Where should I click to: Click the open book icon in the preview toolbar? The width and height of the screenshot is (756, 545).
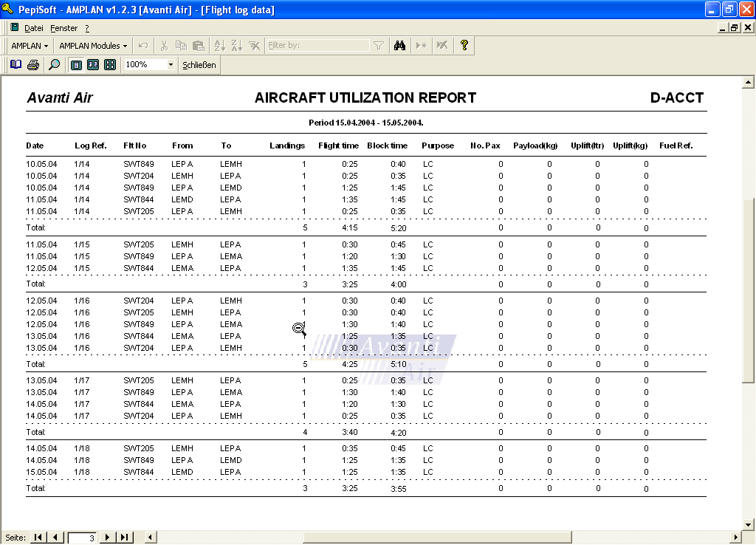pyautogui.click(x=16, y=65)
